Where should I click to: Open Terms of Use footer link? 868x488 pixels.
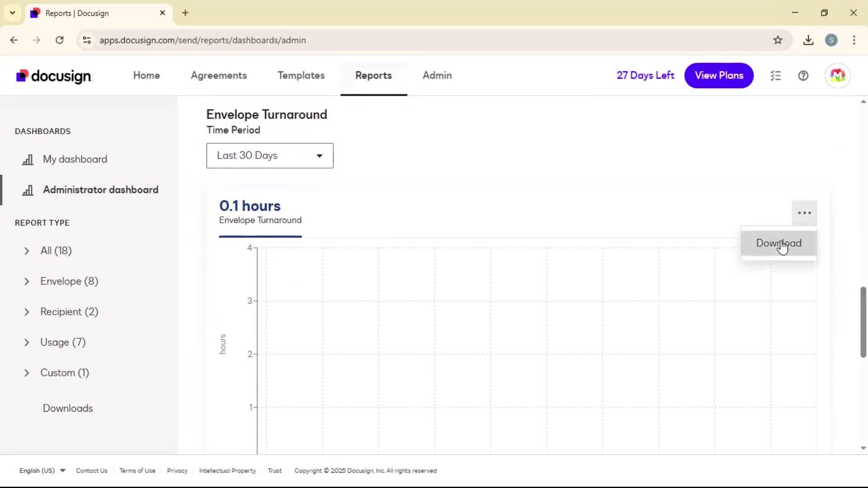137,470
